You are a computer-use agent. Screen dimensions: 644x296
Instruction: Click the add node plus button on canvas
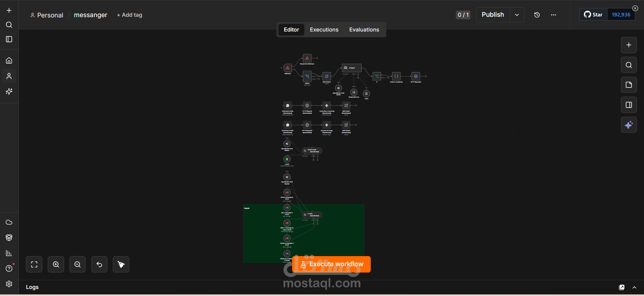[x=629, y=45]
